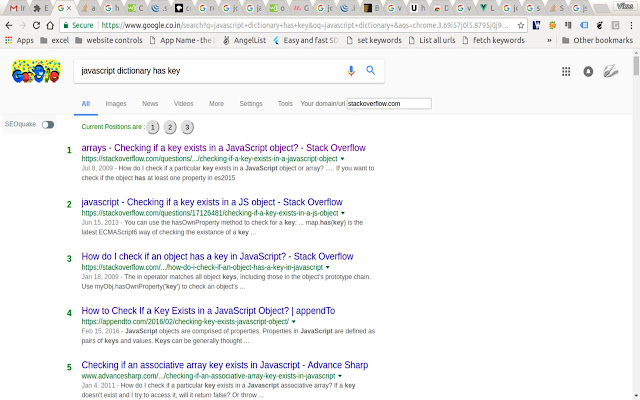
Task: Open 'How do I check if an object has a key' result
Action: pyautogui.click(x=217, y=256)
